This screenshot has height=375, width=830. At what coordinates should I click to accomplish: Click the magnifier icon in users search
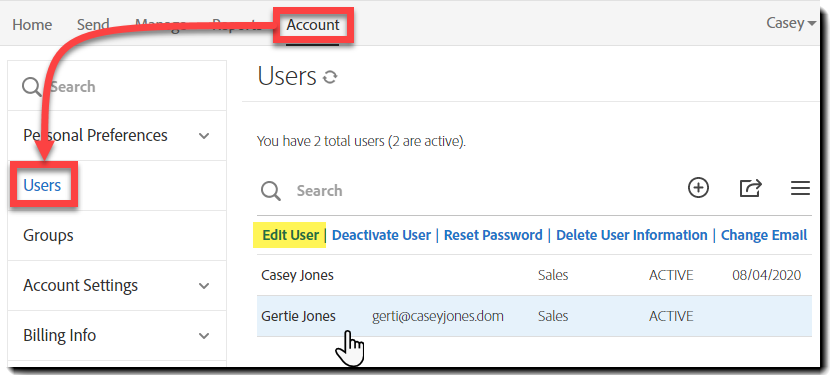(x=270, y=191)
